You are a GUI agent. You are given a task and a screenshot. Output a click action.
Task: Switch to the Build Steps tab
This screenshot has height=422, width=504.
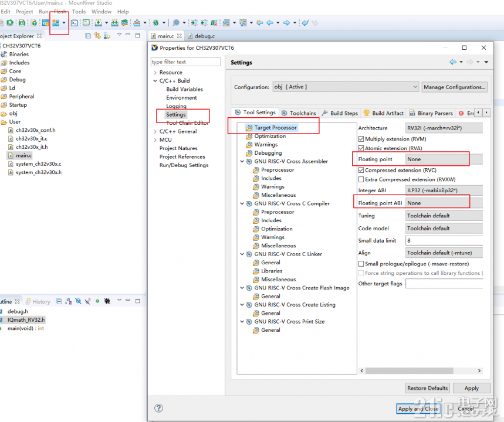(x=340, y=113)
